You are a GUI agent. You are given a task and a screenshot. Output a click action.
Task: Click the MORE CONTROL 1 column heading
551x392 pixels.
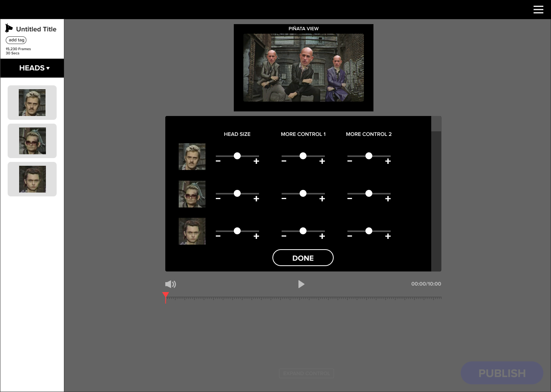coord(303,134)
